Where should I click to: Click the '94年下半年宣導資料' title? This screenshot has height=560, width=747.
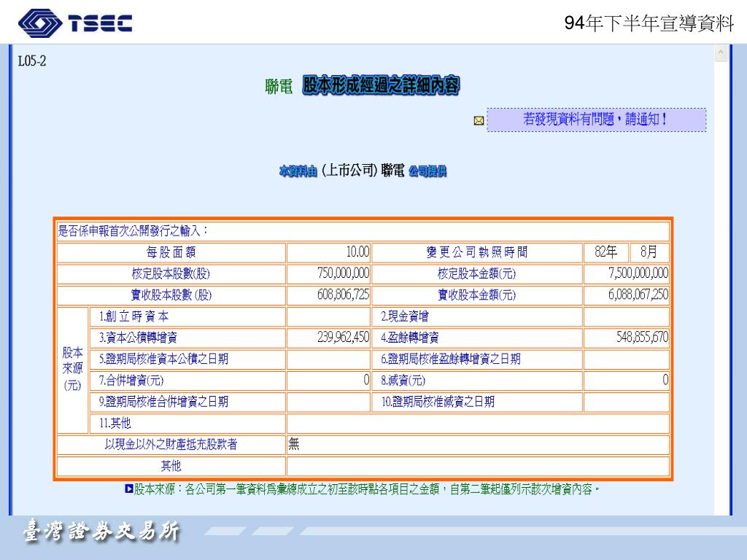[x=649, y=23]
